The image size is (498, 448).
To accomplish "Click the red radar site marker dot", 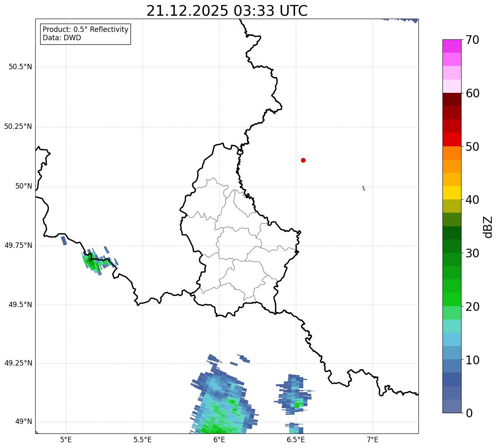I will 303,160.
